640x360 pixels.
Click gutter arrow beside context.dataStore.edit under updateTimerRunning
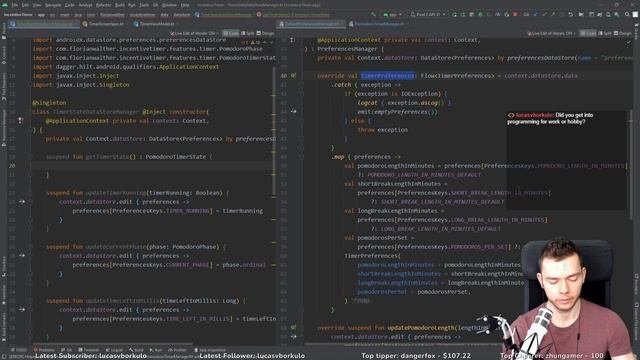[x=22, y=202]
